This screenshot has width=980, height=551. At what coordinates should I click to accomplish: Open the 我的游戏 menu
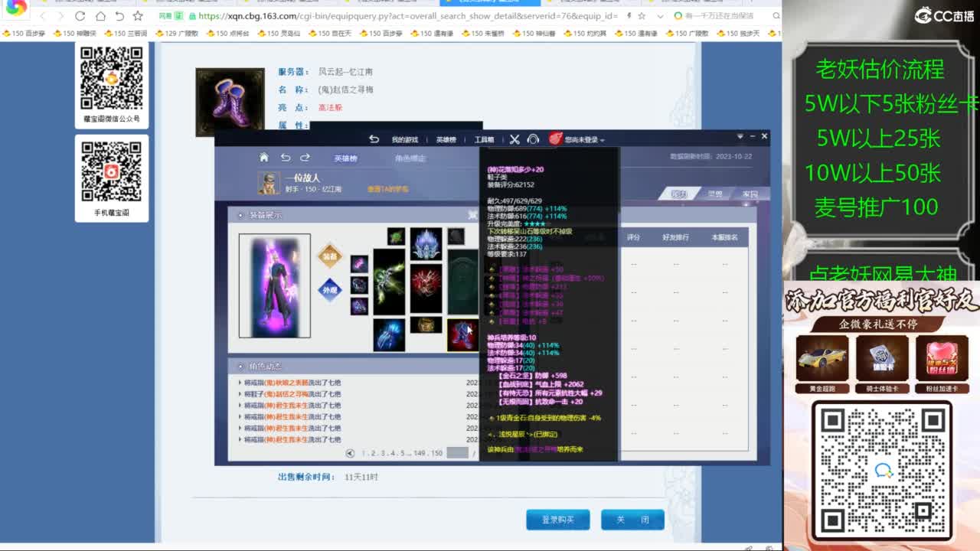click(x=405, y=140)
